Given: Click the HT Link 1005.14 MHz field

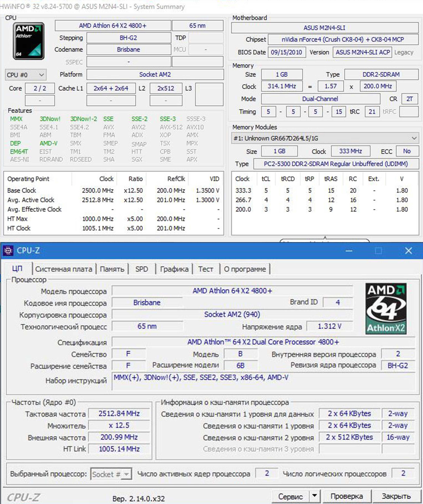Looking at the screenshot, I should click(x=119, y=449).
